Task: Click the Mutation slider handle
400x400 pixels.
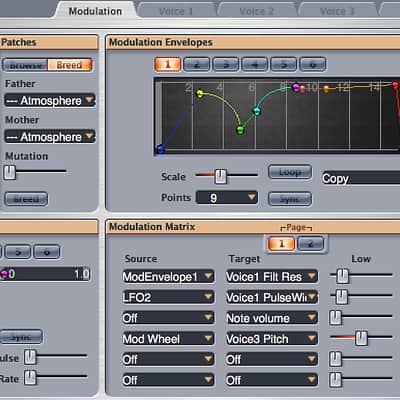Action: (x=10, y=172)
